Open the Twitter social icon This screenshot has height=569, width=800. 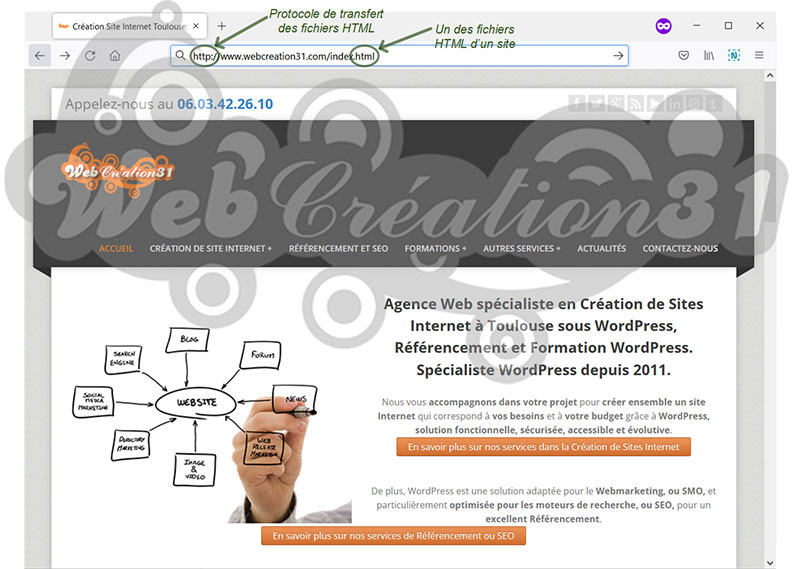pyautogui.click(x=596, y=104)
